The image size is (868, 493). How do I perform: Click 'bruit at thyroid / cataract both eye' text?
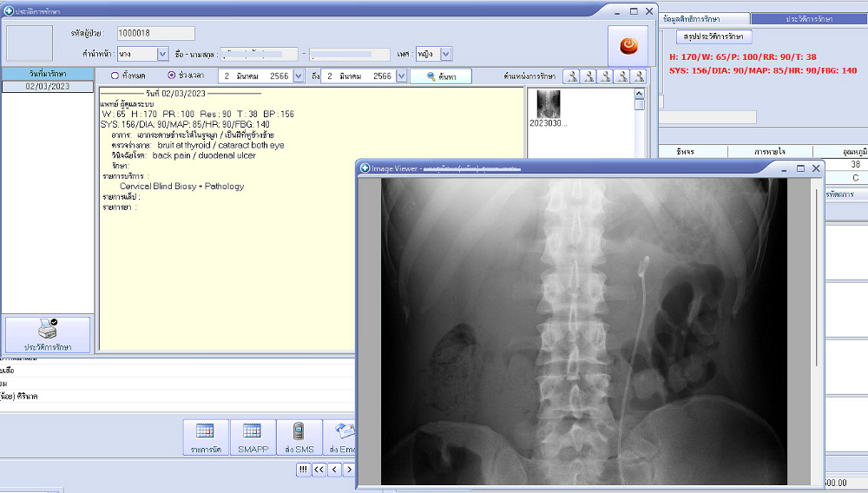(220, 145)
